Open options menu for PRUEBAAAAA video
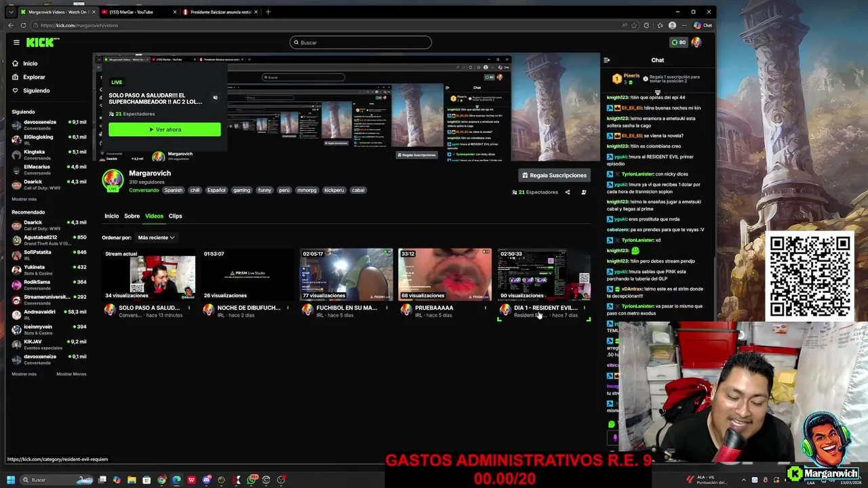 [486, 308]
